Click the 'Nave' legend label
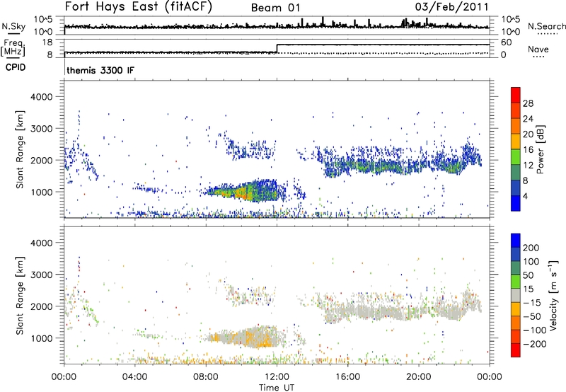The width and height of the screenshot is (566, 392). coord(538,49)
